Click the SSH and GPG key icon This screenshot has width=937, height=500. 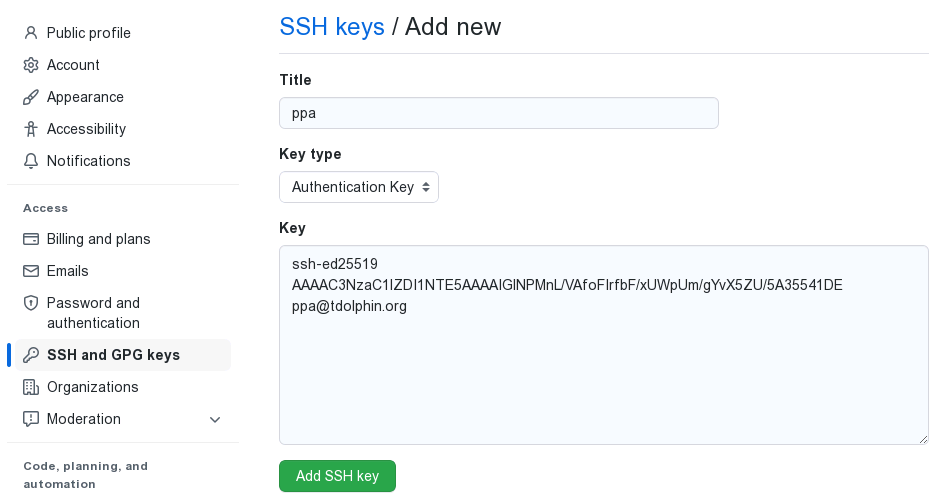coord(30,355)
